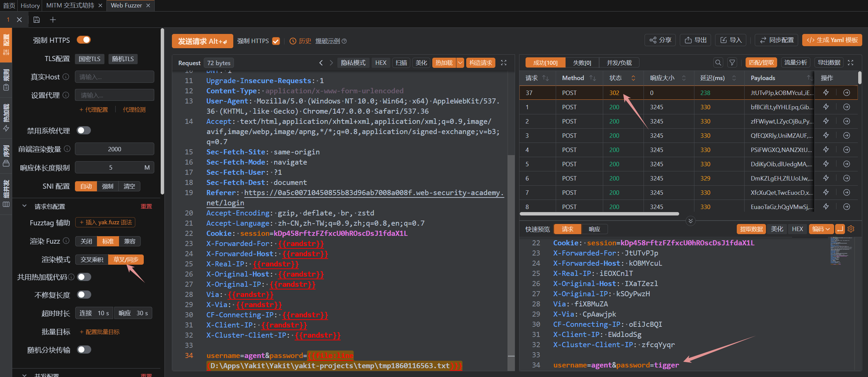Viewport: 868px width, 377px height.
Task: Sort results by the 请求 column
Action: pos(546,78)
